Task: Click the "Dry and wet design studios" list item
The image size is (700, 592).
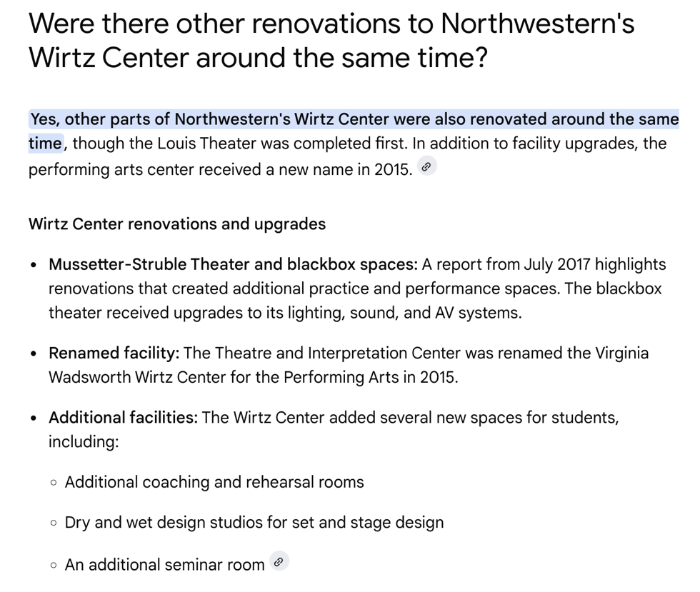Action: pos(254,522)
